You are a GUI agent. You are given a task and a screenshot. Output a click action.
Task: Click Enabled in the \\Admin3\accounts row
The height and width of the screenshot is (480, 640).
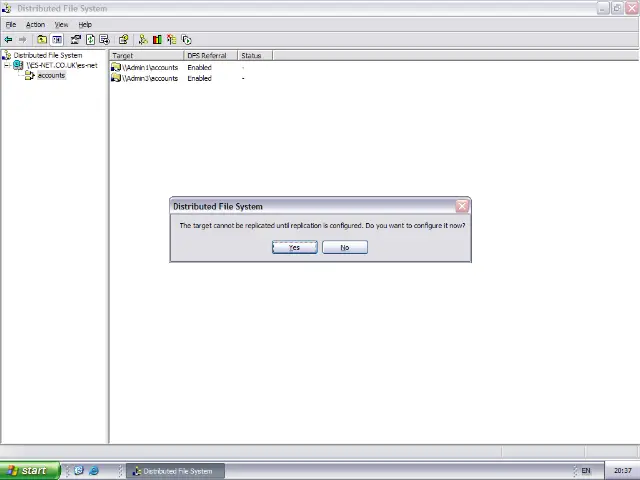click(200, 78)
